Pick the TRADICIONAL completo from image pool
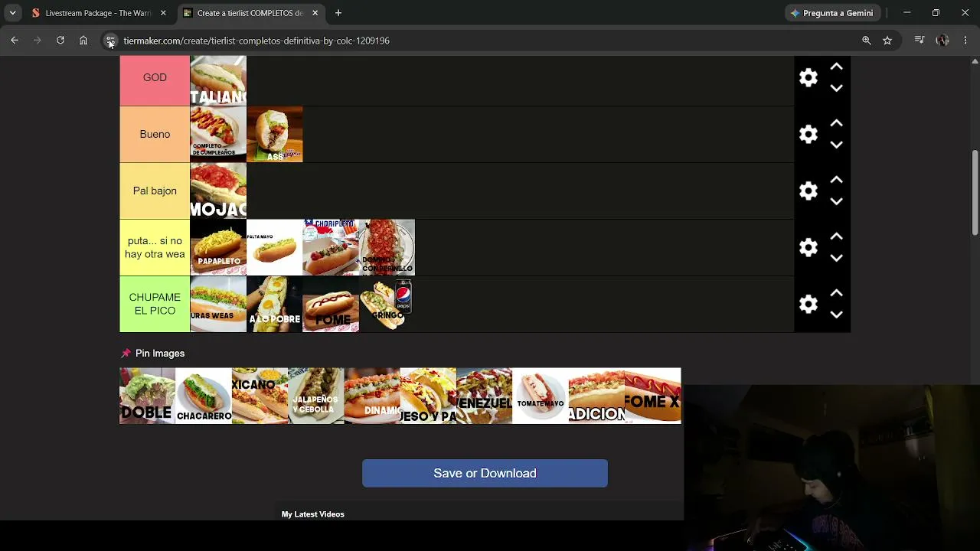The height and width of the screenshot is (551, 980). 596,396
